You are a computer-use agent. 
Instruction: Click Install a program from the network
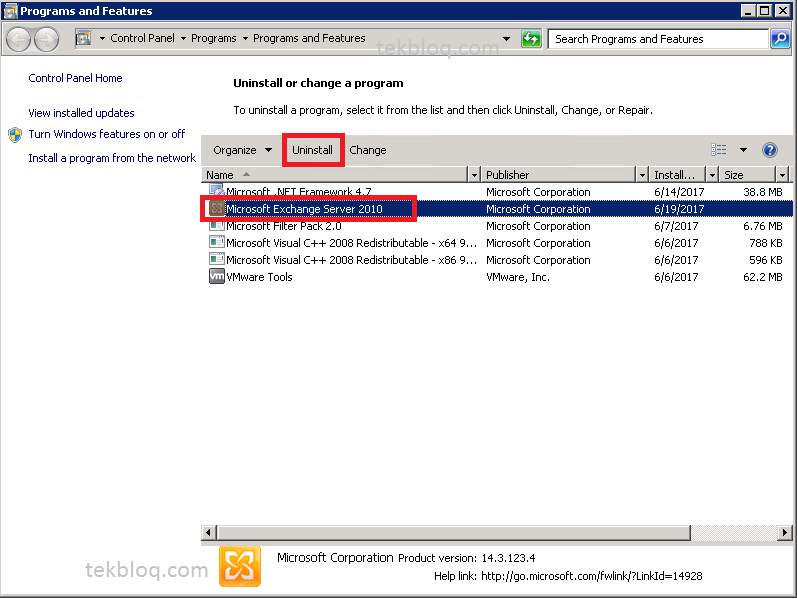[112, 158]
